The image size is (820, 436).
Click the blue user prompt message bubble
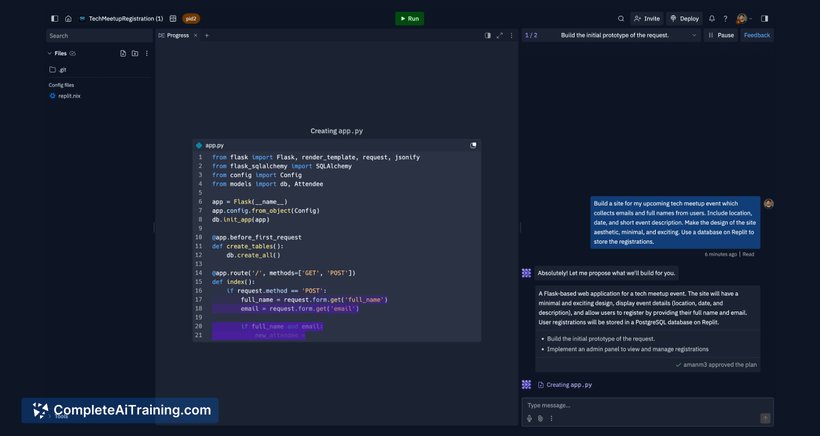coord(675,223)
